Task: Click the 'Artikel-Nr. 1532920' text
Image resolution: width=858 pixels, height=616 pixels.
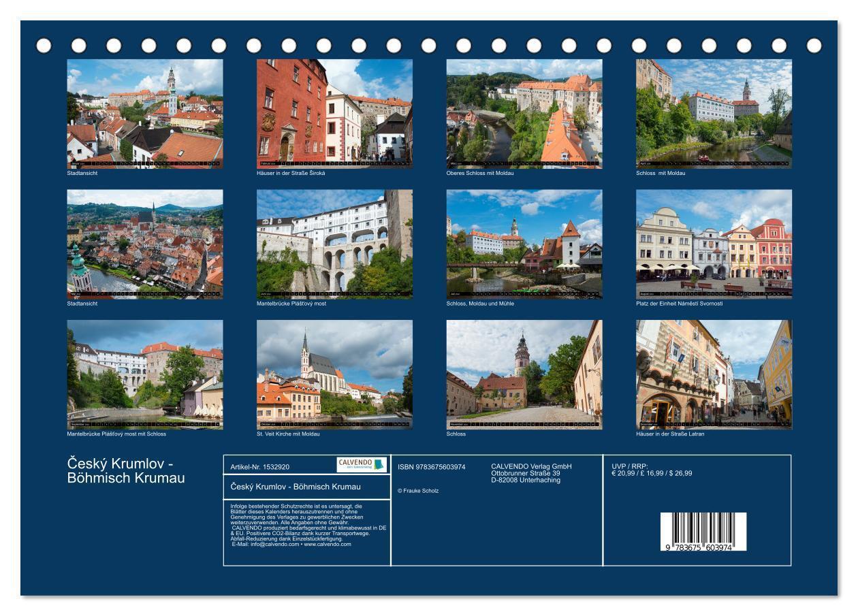Action: click(260, 467)
